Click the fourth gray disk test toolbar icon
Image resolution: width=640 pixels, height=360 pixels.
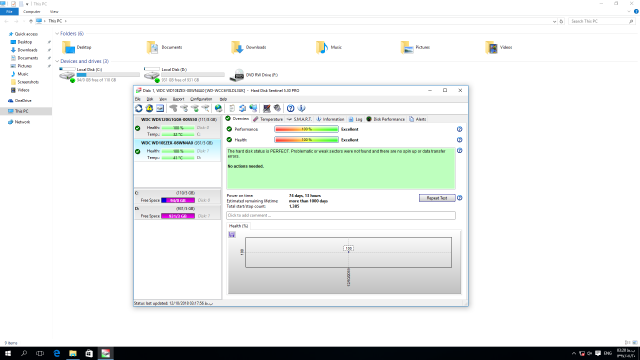coord(206,108)
